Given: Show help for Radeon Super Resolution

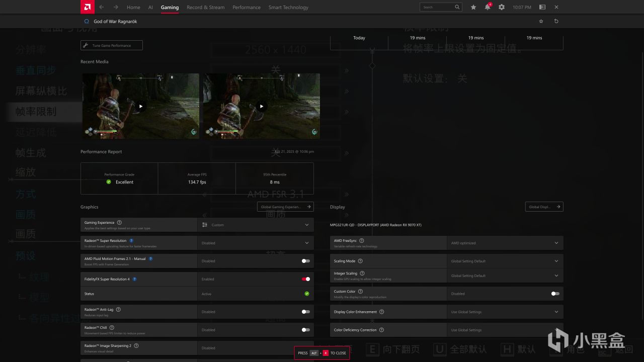Looking at the screenshot, I should [131, 241].
